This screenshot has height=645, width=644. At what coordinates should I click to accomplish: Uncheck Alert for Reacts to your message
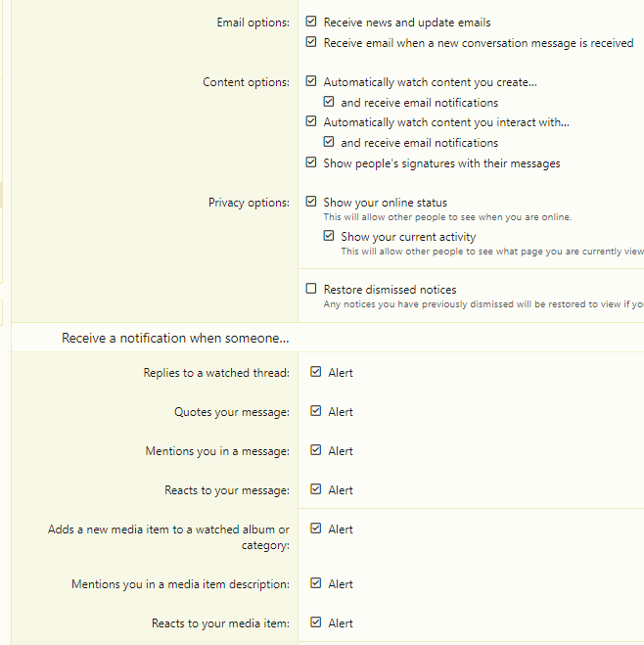(315, 489)
